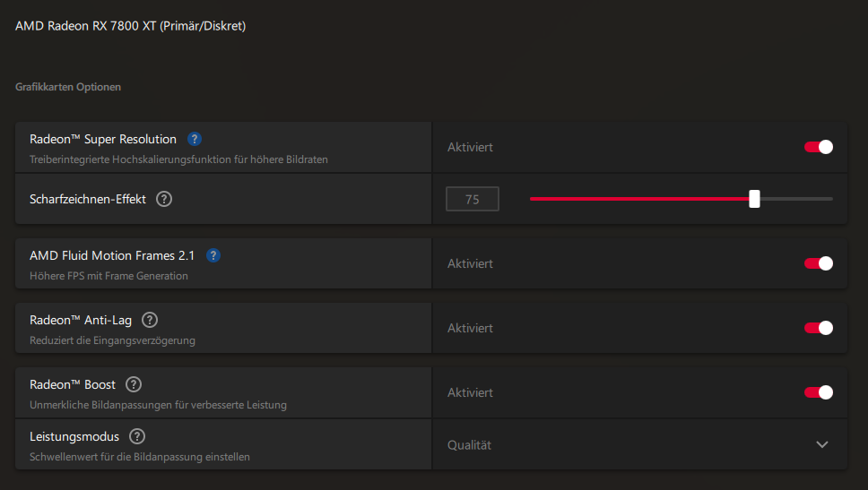Viewport: 868px width, 490px height.
Task: Click the Scharfzeichnen-Effekt slider handle
Action: coord(754,199)
